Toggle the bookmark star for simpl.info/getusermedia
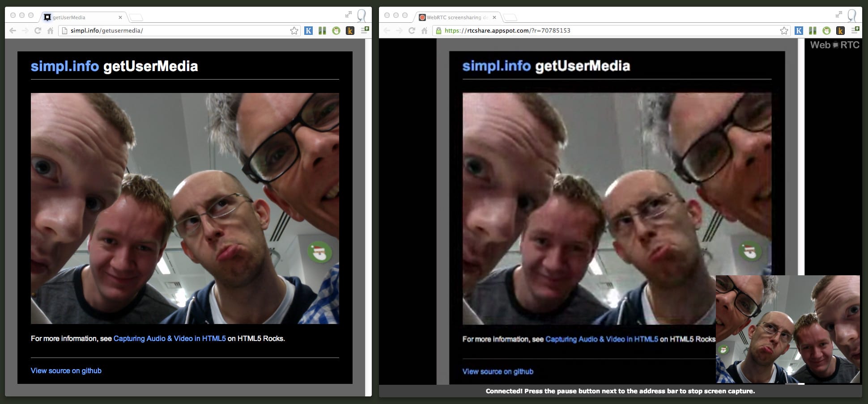 coord(294,30)
